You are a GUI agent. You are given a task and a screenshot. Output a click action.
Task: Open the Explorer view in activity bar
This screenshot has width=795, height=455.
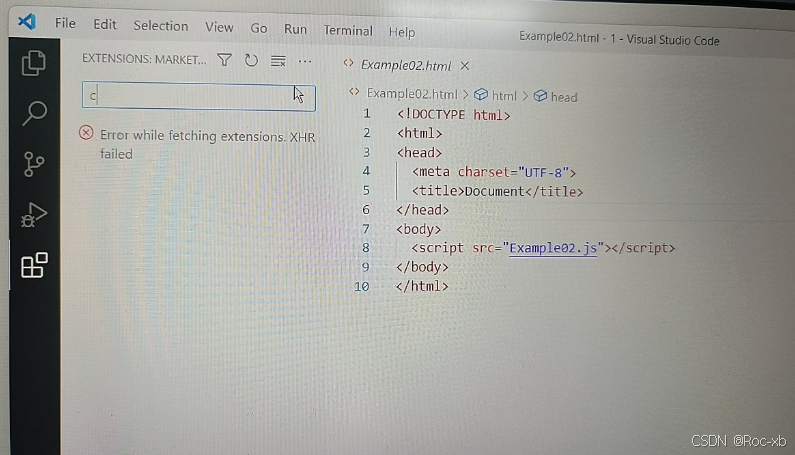(x=34, y=63)
